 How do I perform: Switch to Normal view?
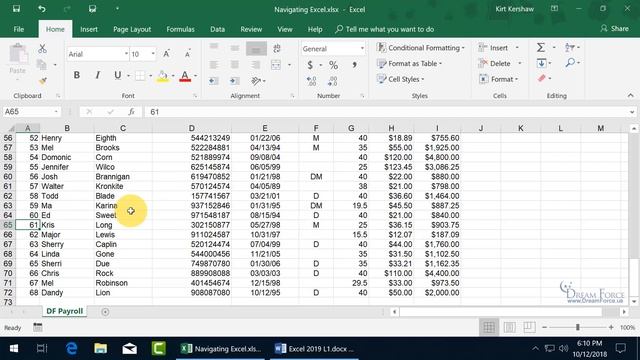pyautogui.click(x=489, y=327)
